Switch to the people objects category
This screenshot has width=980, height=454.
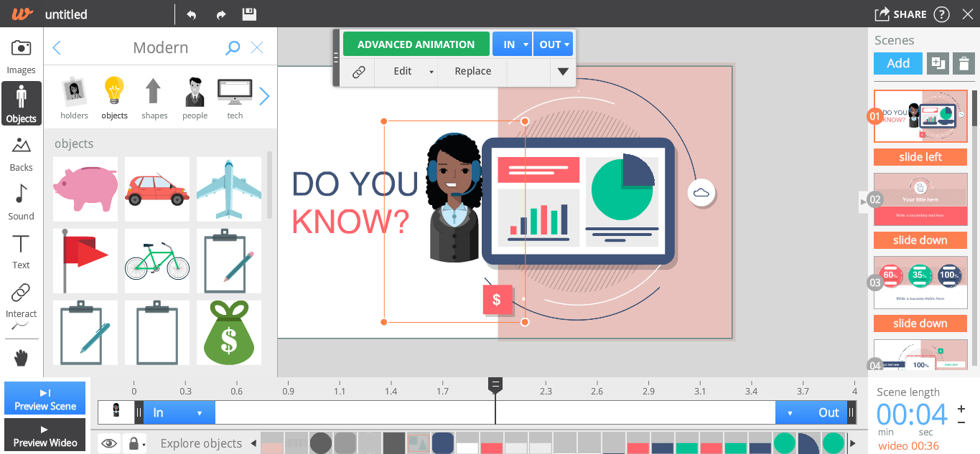[x=195, y=97]
